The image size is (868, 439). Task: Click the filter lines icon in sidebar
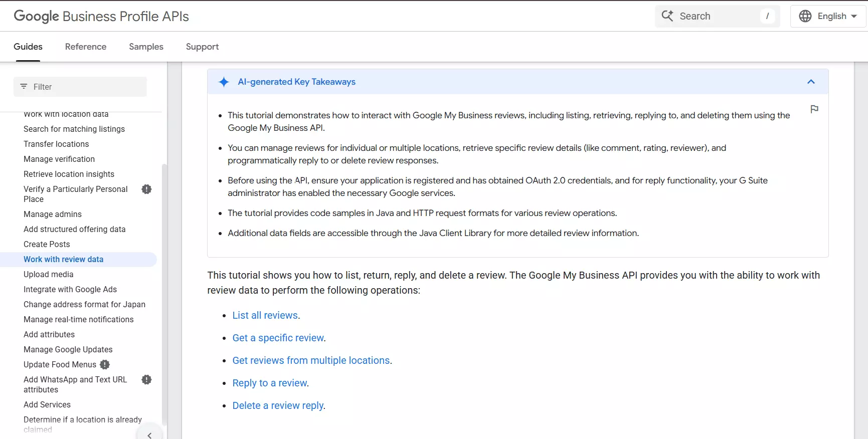(x=24, y=87)
